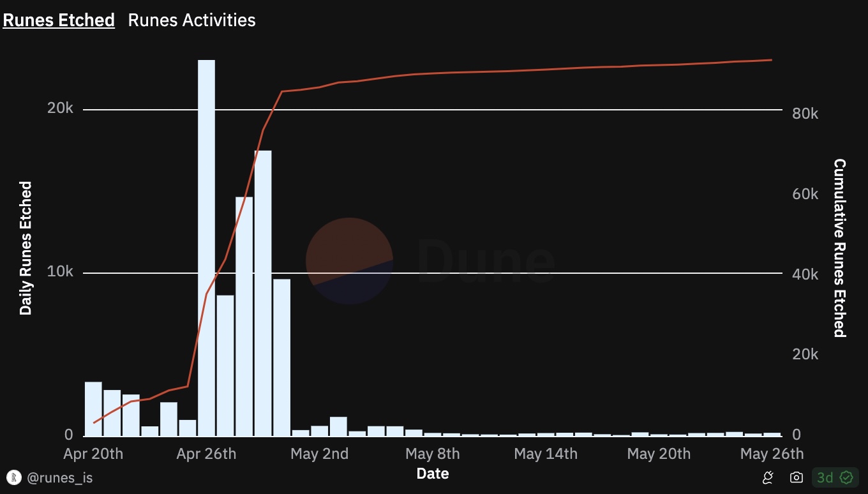Select the tallest bar near Apr 26th

[206, 248]
